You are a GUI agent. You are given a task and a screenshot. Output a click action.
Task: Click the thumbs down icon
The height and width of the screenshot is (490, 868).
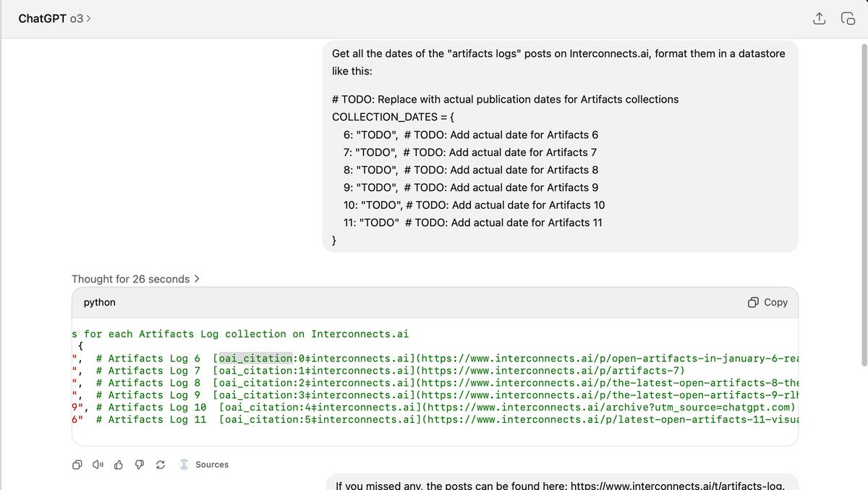(140, 465)
